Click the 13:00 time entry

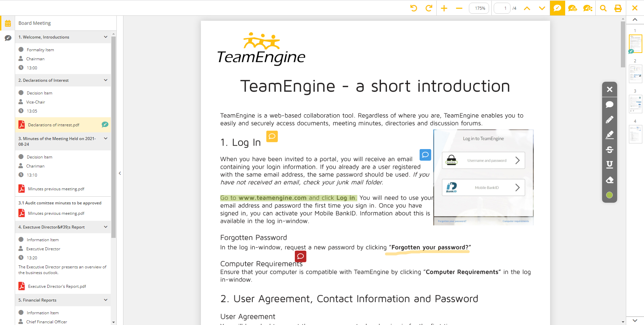coord(32,68)
